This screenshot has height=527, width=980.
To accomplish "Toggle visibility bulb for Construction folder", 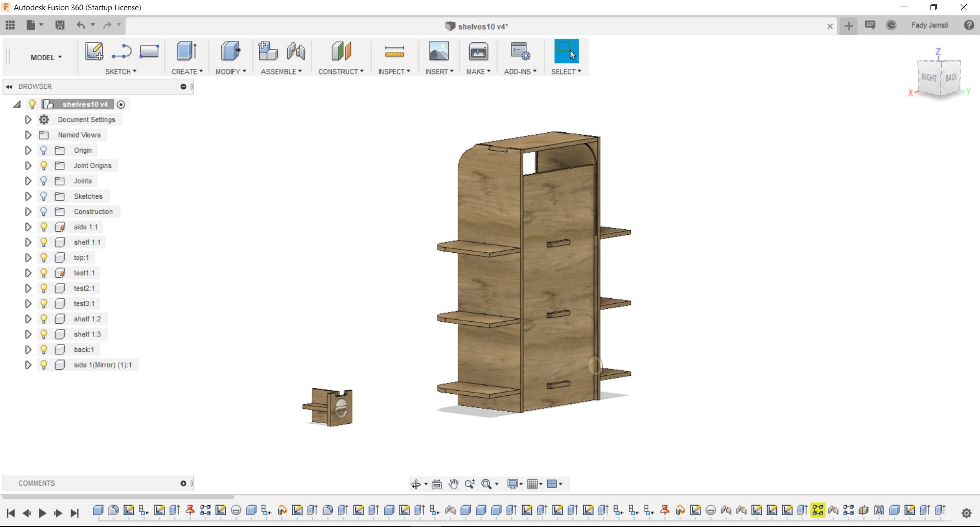I will point(44,211).
